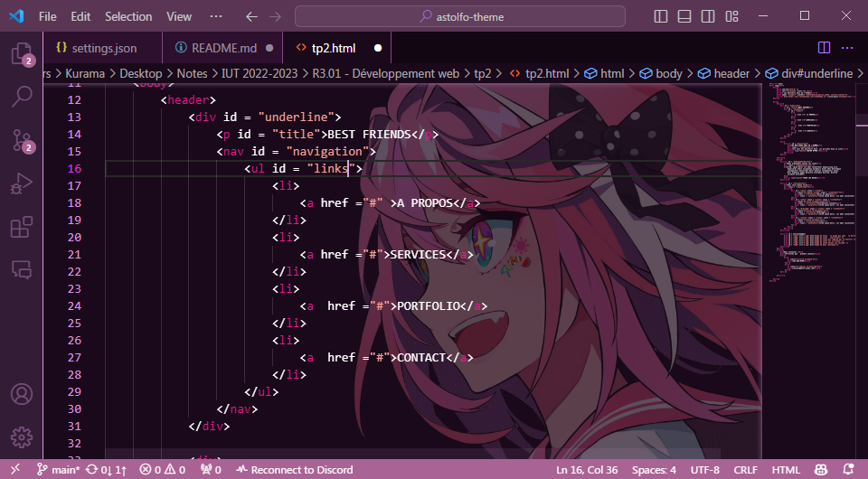Open errors and warnings status item
The image size is (868, 479).
(x=162, y=470)
